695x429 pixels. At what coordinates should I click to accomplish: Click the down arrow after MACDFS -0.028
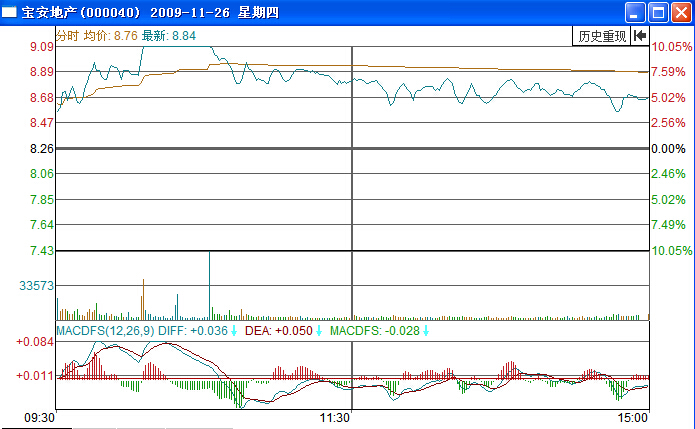click(x=426, y=330)
